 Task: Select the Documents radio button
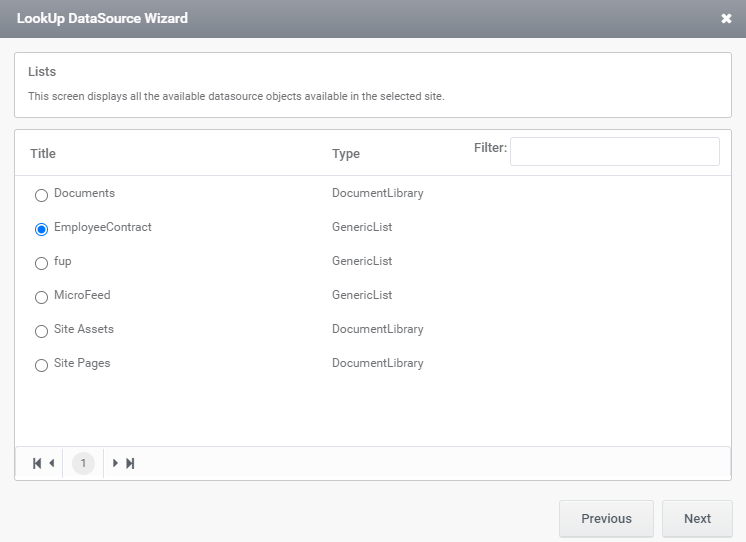pyautogui.click(x=41, y=195)
